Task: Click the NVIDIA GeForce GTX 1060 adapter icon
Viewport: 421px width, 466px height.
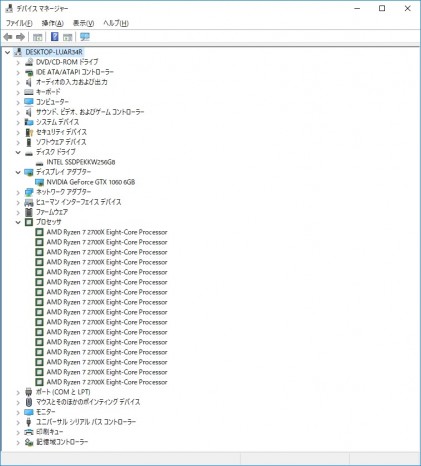Action: tap(40, 182)
